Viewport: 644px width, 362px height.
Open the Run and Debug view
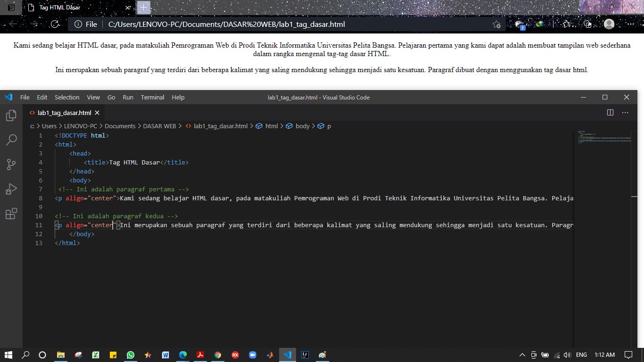(x=11, y=189)
